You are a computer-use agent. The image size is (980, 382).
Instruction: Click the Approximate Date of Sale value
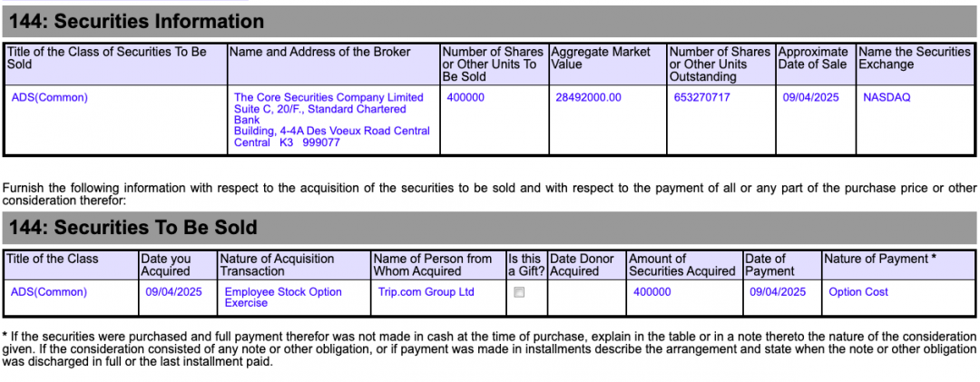coord(810,97)
